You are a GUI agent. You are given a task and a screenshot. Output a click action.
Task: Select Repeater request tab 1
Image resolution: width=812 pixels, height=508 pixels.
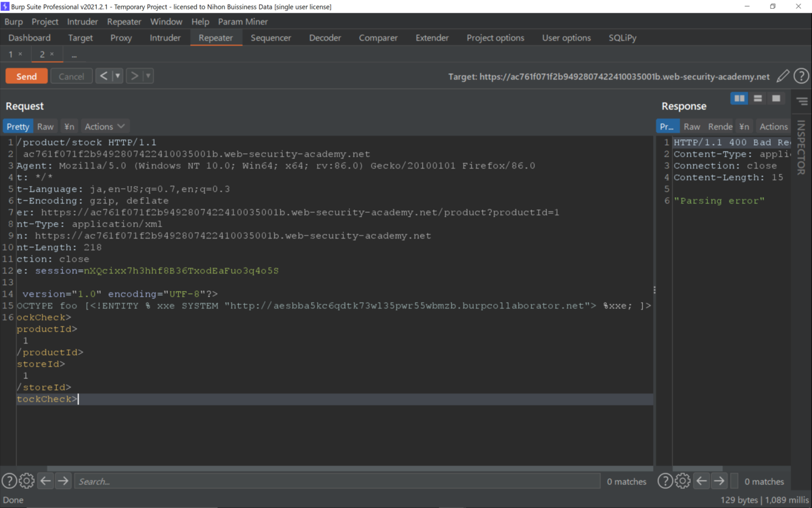coord(11,54)
